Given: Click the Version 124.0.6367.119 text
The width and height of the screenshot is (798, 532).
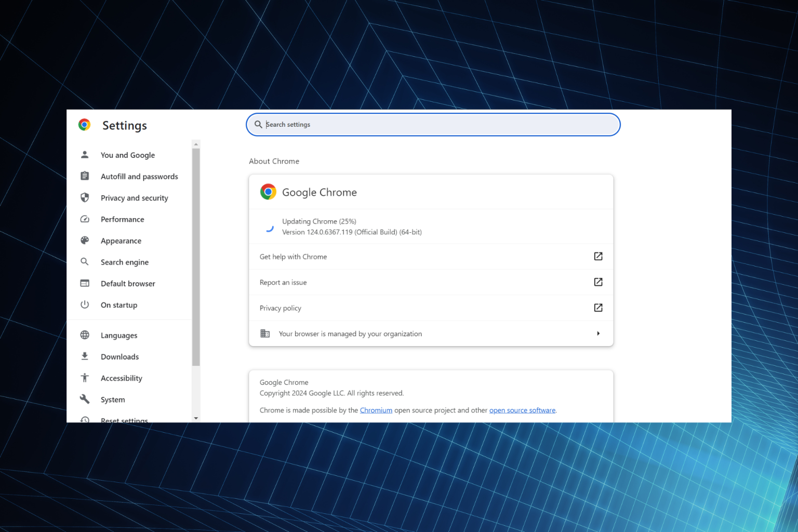Looking at the screenshot, I should point(352,232).
